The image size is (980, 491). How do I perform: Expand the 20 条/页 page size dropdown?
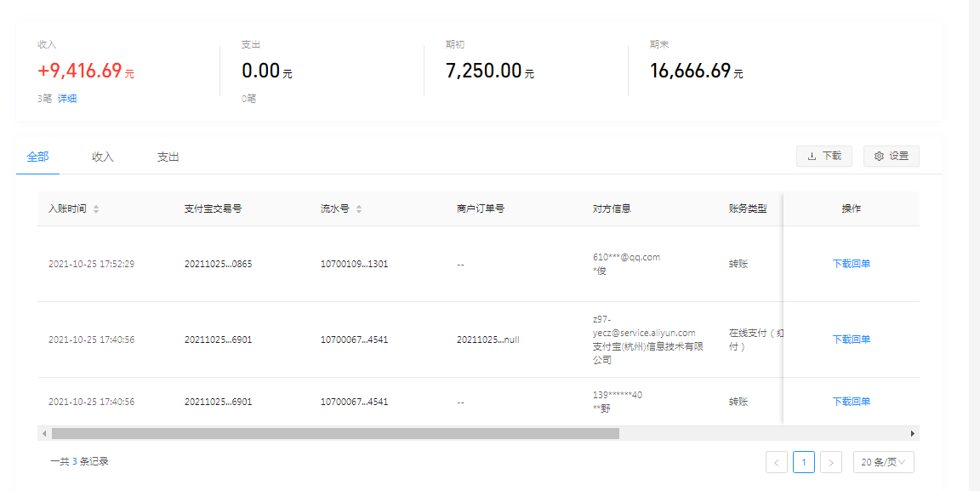click(883, 462)
